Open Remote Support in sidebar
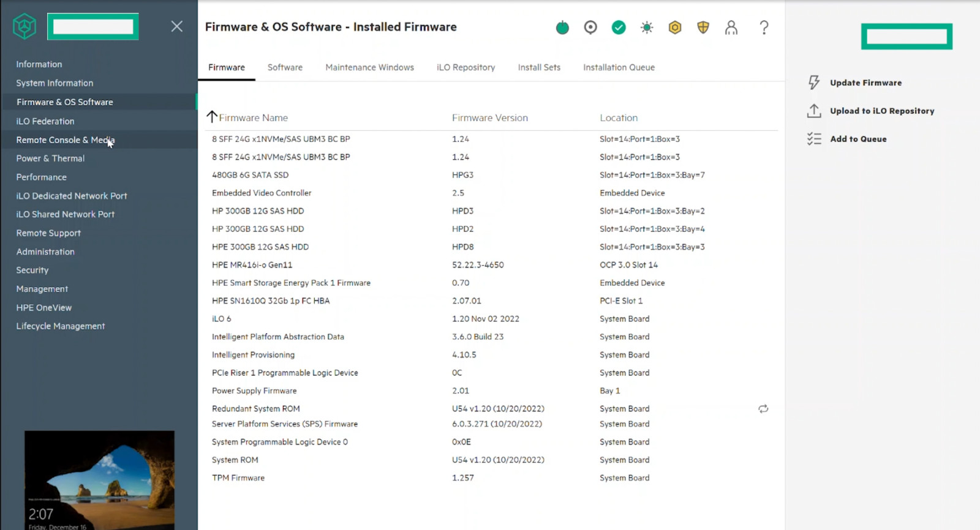This screenshot has height=530, width=980. point(48,233)
